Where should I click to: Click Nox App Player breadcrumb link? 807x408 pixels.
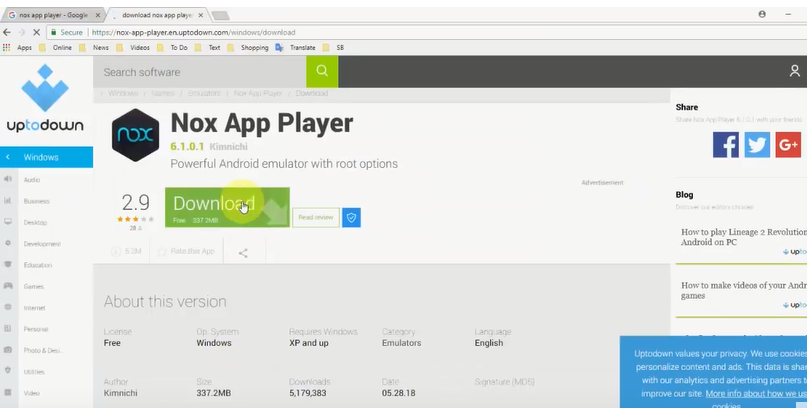click(258, 93)
